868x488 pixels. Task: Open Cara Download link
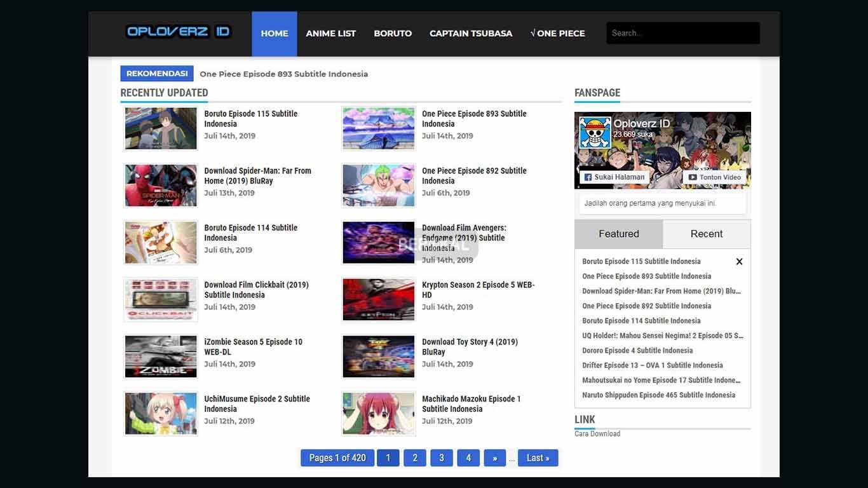click(597, 434)
